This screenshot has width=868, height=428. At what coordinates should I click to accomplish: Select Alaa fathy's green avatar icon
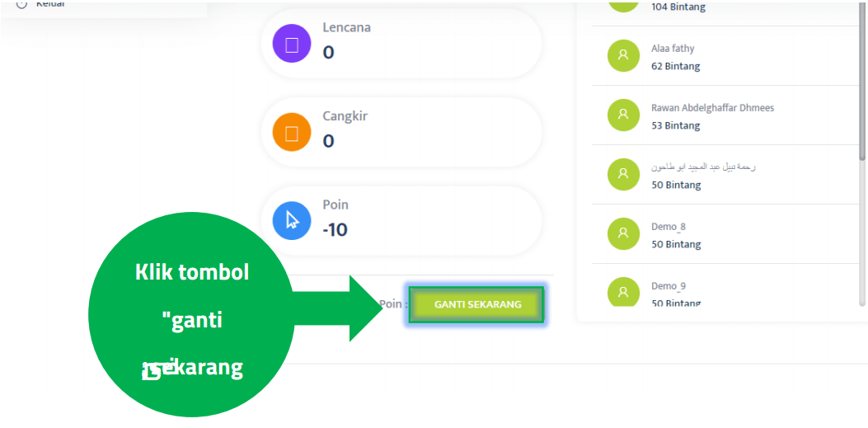(623, 56)
